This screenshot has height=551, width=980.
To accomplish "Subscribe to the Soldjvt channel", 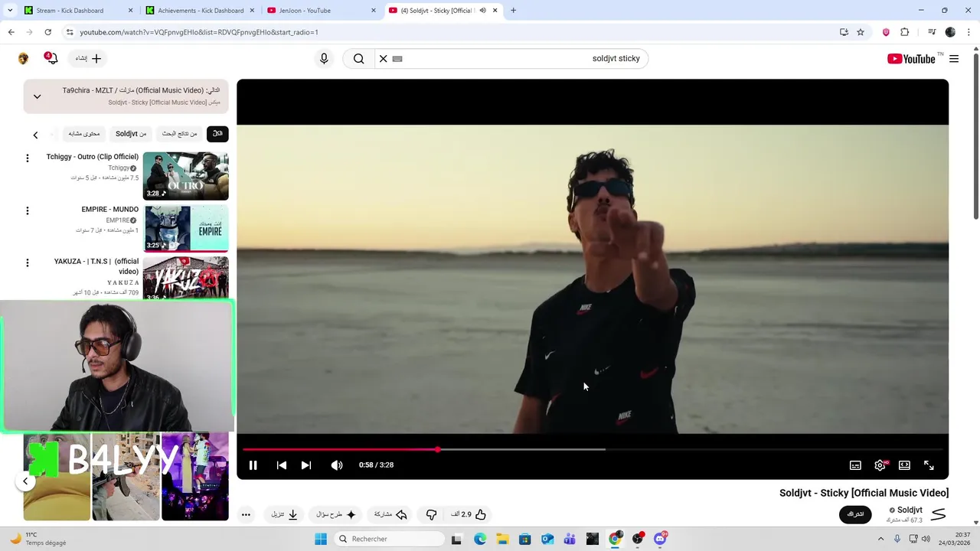I will pos(855,514).
